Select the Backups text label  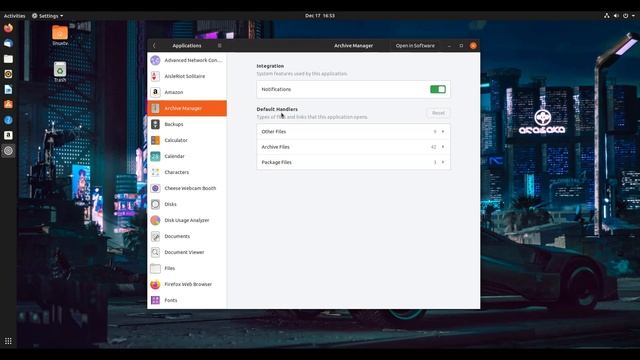[x=174, y=124]
